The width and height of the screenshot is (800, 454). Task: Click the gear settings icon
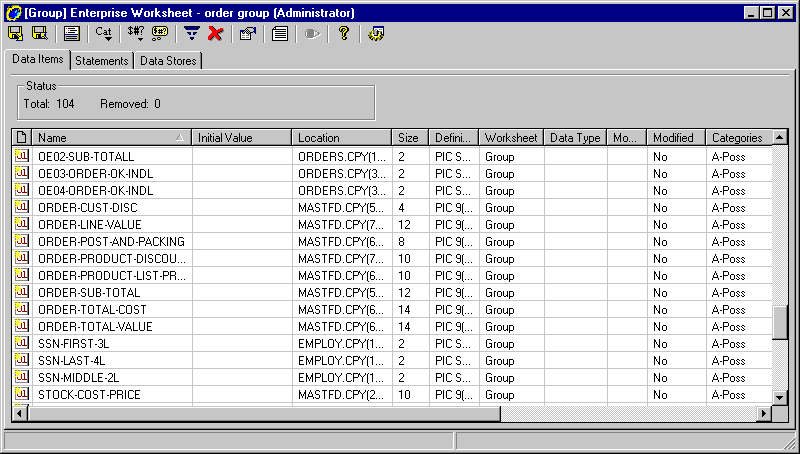pos(376,34)
